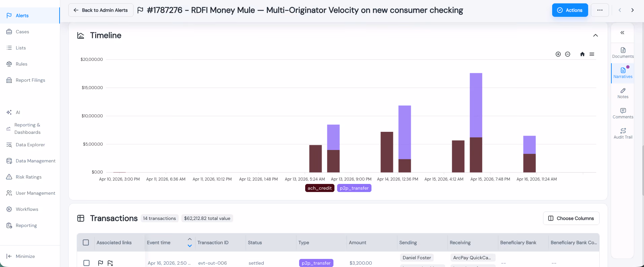The height and width of the screenshot is (267, 644).
Task: Open Report Filings
Action: pyautogui.click(x=30, y=80)
